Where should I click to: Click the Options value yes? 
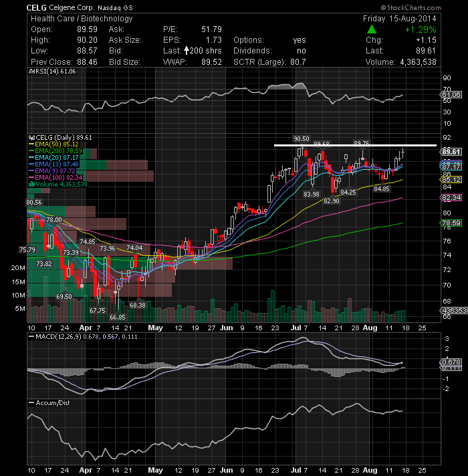pos(300,40)
